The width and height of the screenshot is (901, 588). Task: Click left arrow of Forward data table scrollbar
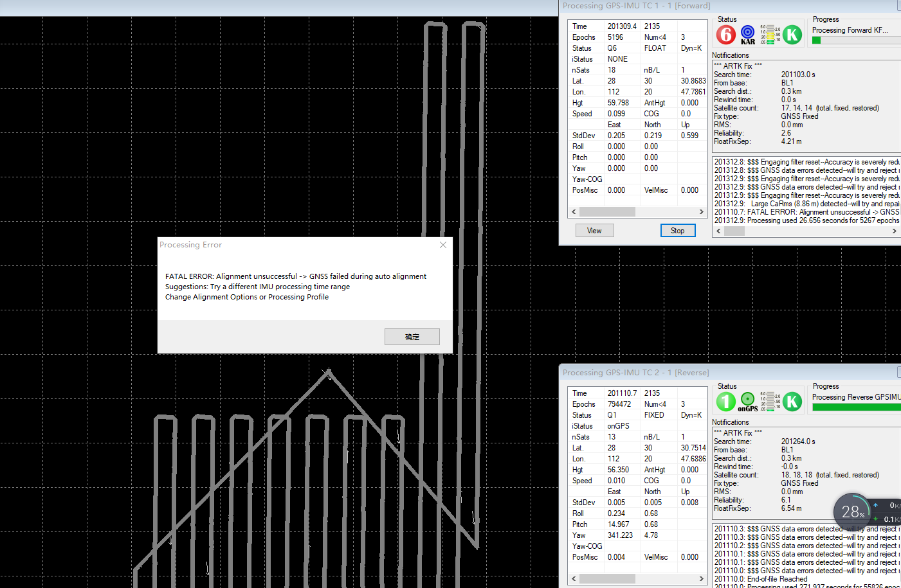click(574, 211)
